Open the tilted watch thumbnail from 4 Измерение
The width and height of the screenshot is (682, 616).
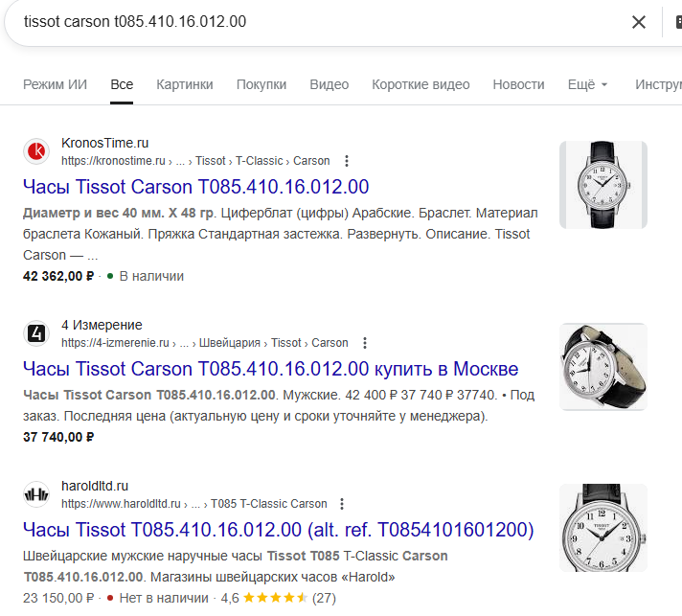coord(602,367)
